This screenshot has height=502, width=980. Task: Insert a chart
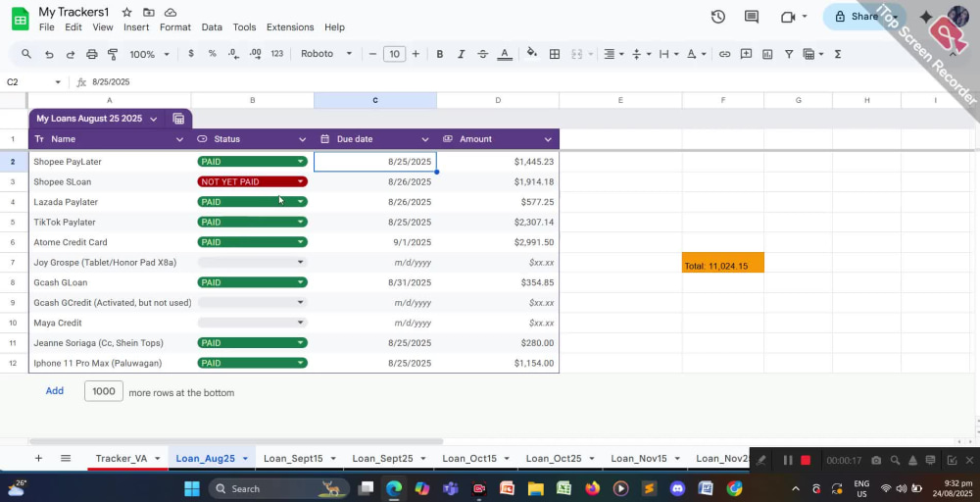[767, 54]
